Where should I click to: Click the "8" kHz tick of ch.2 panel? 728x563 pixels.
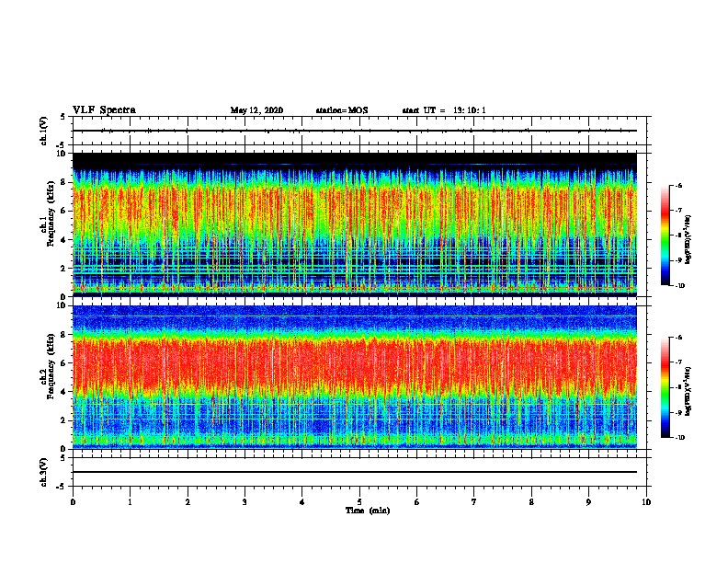[63, 335]
